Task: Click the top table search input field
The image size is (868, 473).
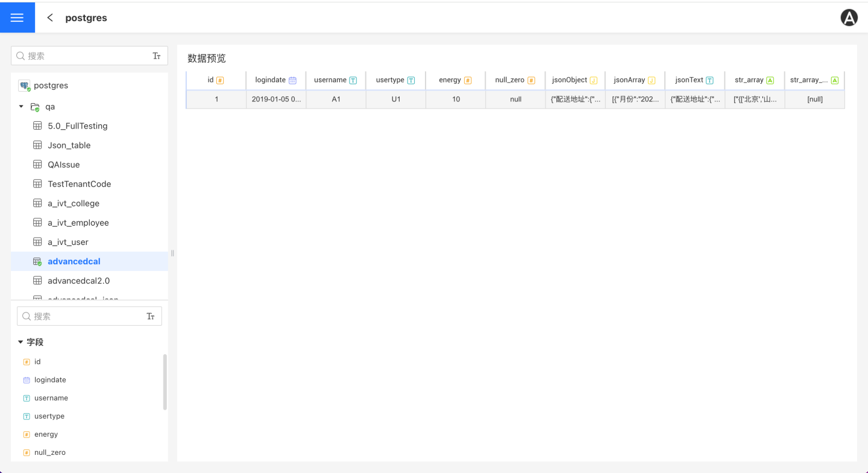Action: 84,56
